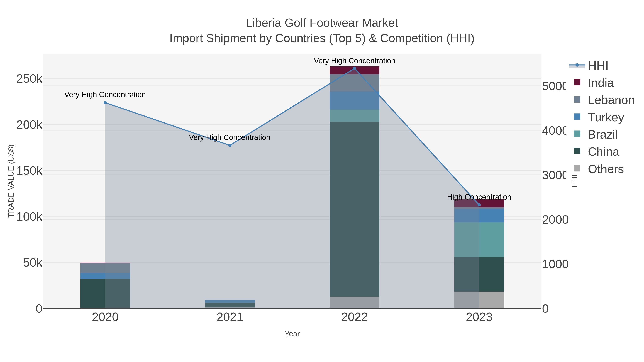Click the India segment atop the 2022 bar
This screenshot has height=362, width=644.
[x=355, y=70]
